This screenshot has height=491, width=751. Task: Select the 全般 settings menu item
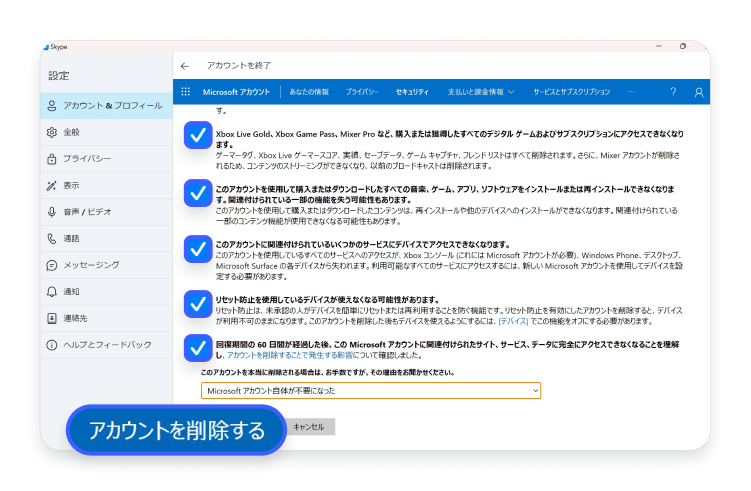106,132
